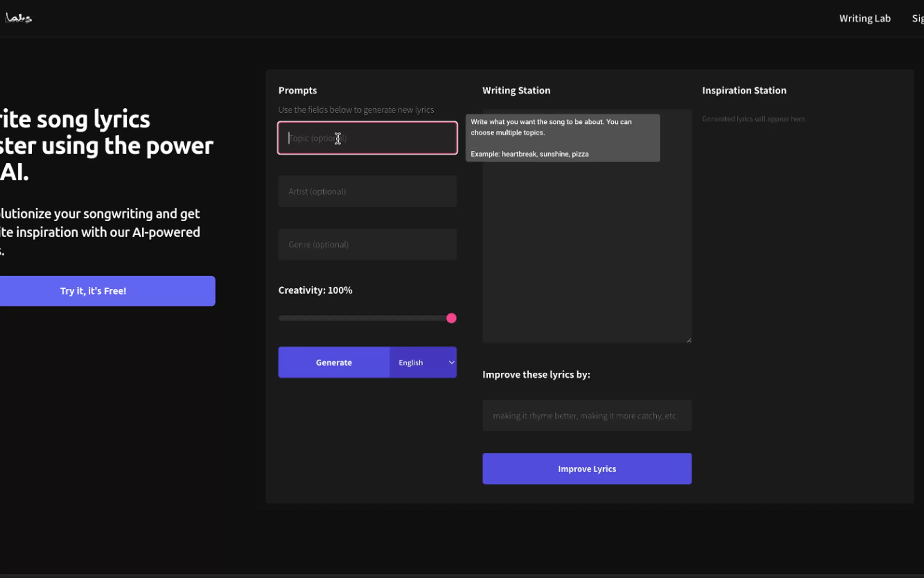The width and height of the screenshot is (924, 578).
Task: Click the text area resize handle corner
Action: pyautogui.click(x=689, y=340)
